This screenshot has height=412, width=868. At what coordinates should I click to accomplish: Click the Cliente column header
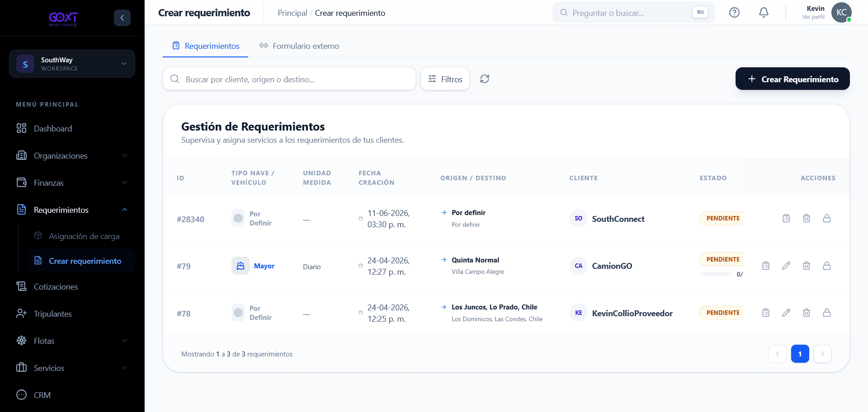[583, 178]
